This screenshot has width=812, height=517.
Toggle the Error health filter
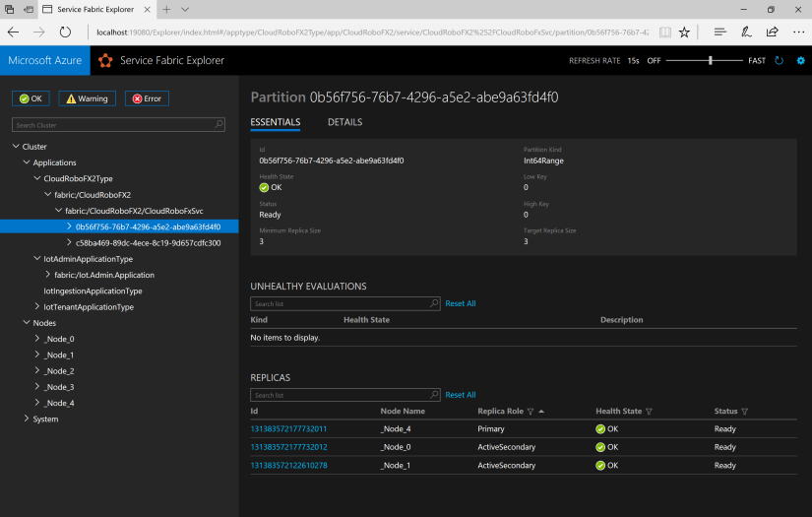coord(147,98)
